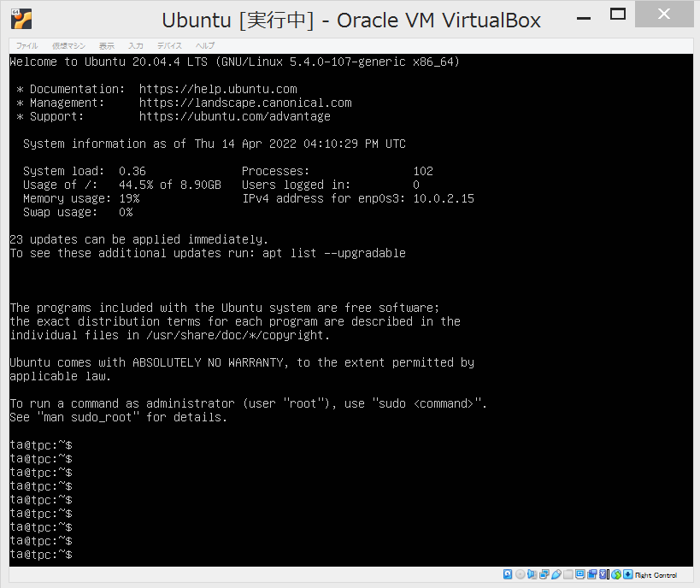Click the shared folders status icon

click(x=568, y=574)
